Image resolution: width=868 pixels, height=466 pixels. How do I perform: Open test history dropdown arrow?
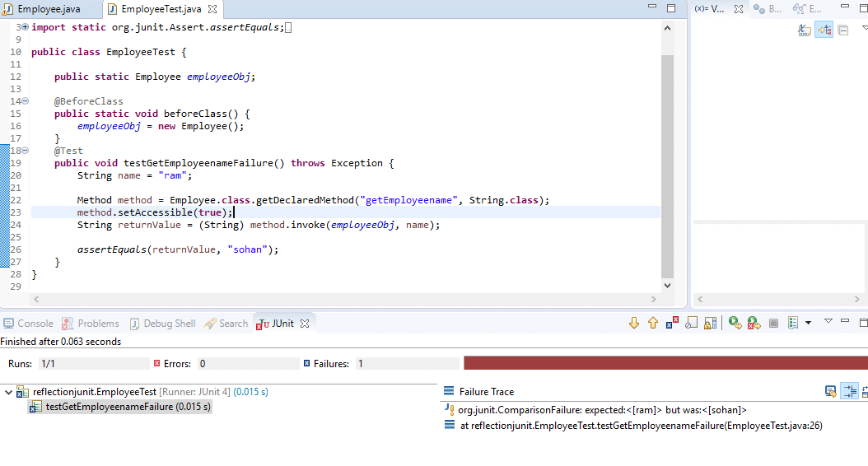pyautogui.click(x=808, y=324)
